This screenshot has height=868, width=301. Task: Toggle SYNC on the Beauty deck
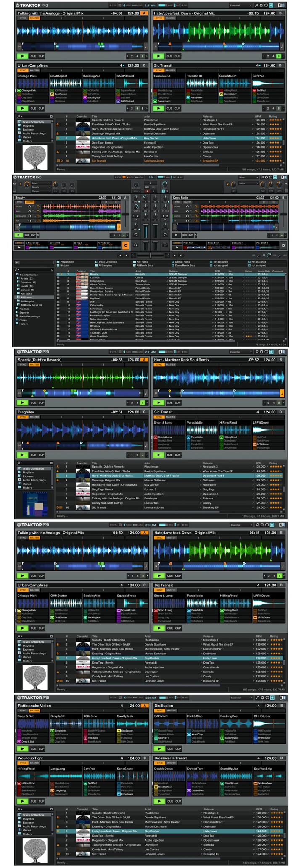click(19, 202)
